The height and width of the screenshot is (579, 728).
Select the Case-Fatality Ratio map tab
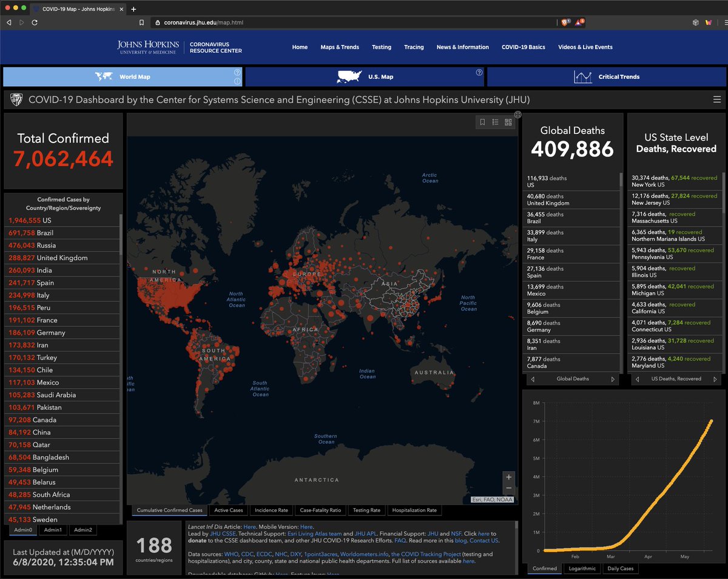coord(322,510)
